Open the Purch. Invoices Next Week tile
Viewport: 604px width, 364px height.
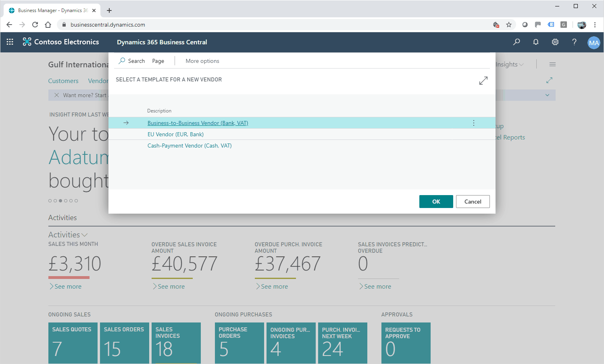[x=343, y=343]
